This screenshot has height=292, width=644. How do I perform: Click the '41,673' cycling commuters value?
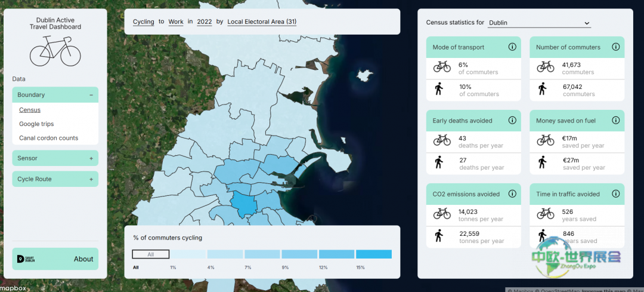pos(571,64)
